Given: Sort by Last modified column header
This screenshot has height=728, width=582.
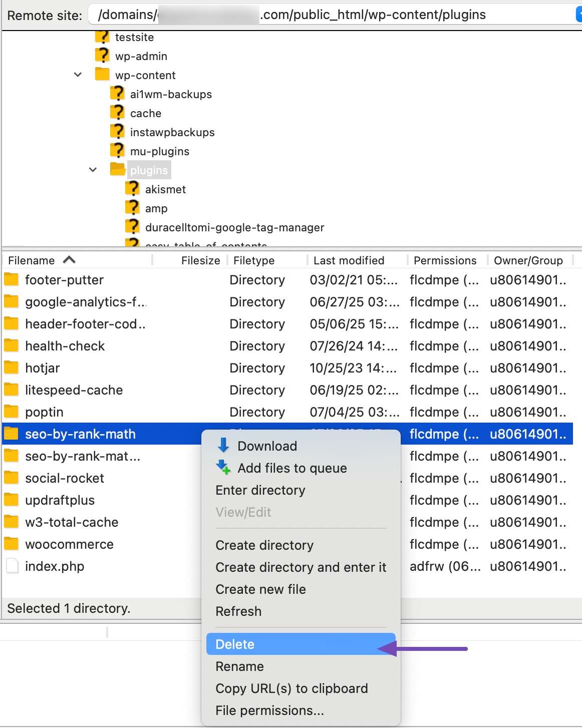Looking at the screenshot, I should pyautogui.click(x=358, y=260).
